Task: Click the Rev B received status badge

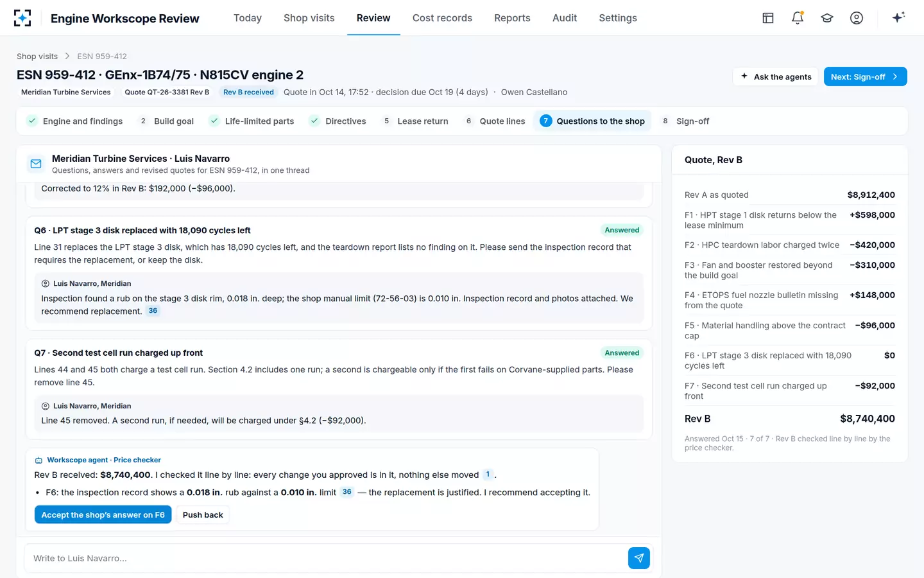Action: click(x=248, y=92)
